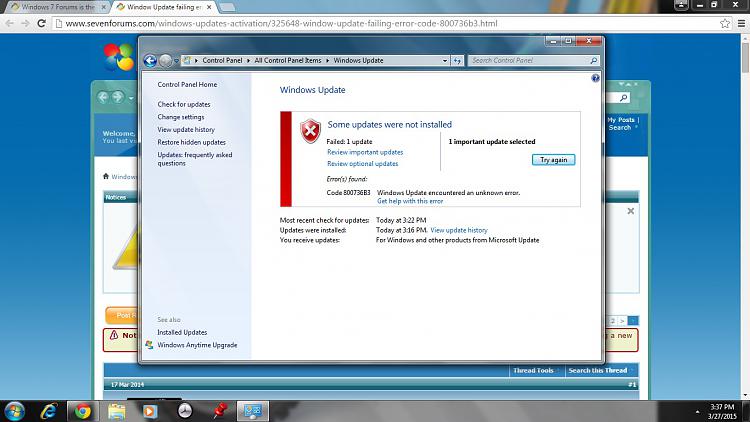
Task: Switch to Windows 7 Forums browser tab
Action: (58, 7)
